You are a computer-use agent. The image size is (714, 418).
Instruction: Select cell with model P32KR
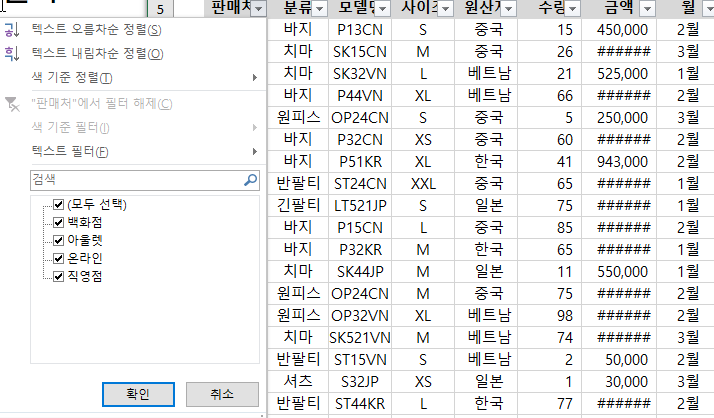click(x=360, y=250)
